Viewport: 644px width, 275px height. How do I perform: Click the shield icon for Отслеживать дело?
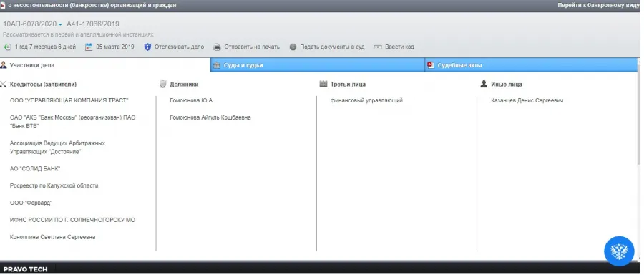148,47
